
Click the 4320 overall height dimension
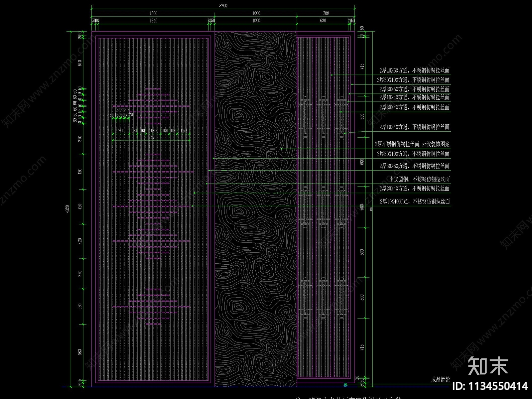coord(67,209)
